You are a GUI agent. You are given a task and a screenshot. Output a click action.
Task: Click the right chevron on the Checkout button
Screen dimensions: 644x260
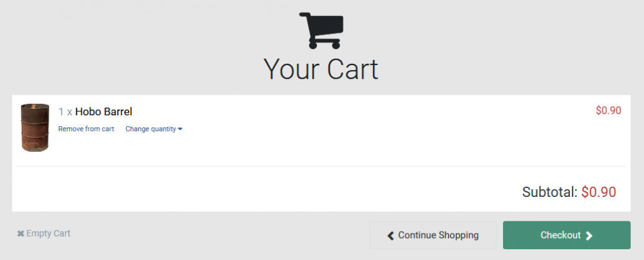click(x=589, y=236)
